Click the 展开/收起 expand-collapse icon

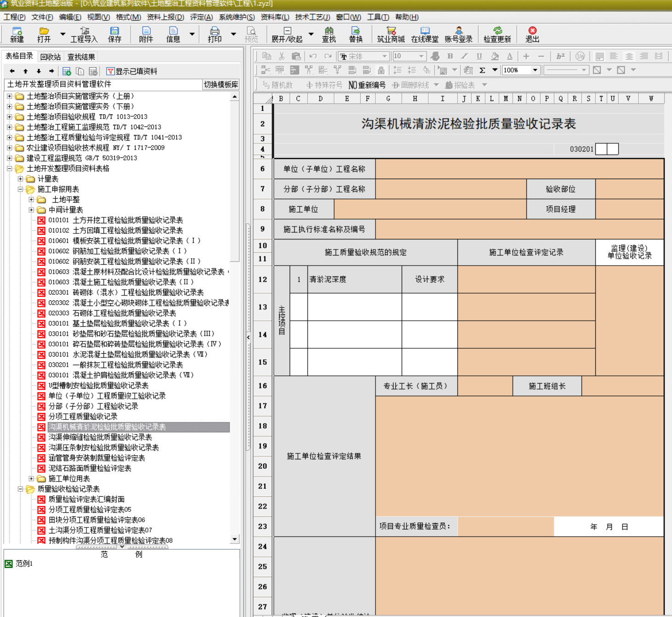(x=287, y=31)
